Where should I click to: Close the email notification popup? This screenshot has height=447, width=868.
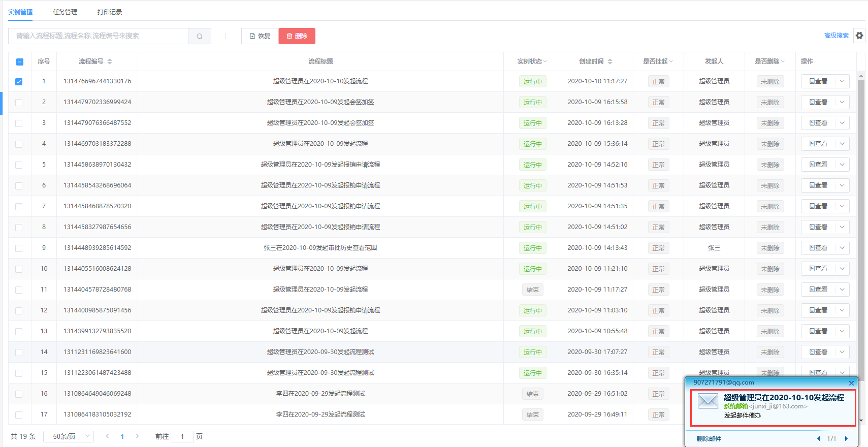pos(851,383)
